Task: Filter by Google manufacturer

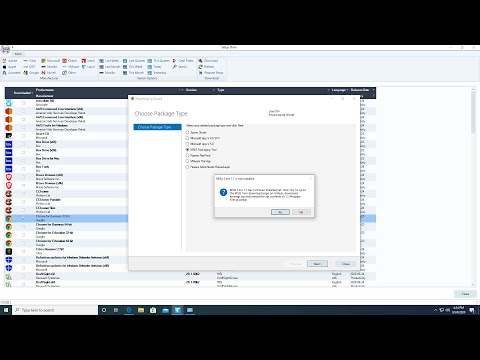Action: (31, 73)
